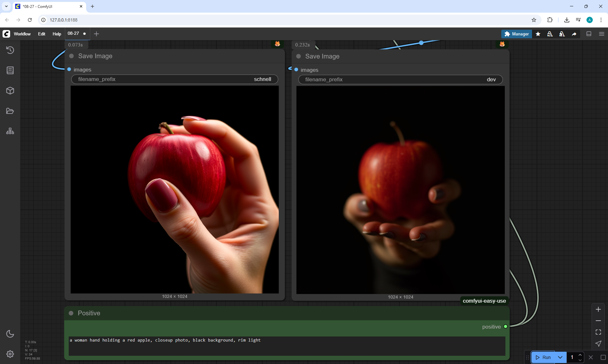This screenshot has width=608, height=364.
Task: Open the hamburger menu at top right
Action: coord(602,34)
